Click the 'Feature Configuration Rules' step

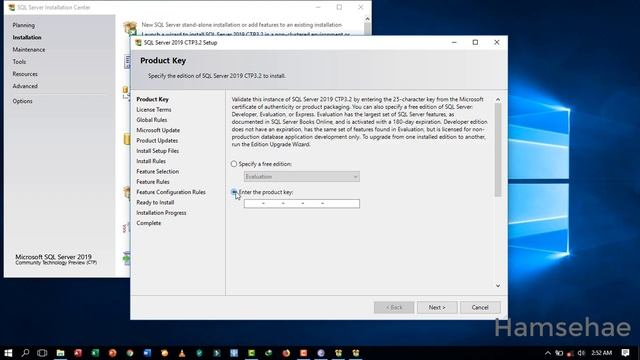tap(171, 192)
